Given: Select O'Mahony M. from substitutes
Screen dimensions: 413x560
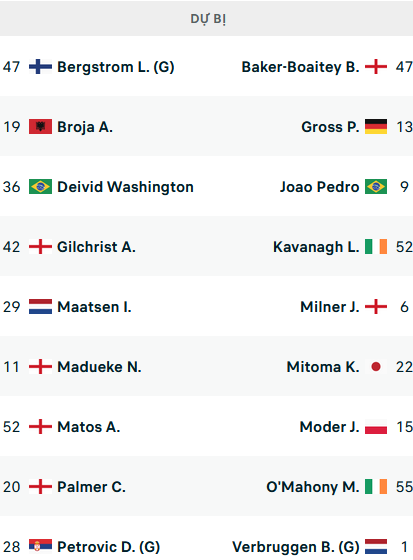Looking at the screenshot, I should pos(313,487).
